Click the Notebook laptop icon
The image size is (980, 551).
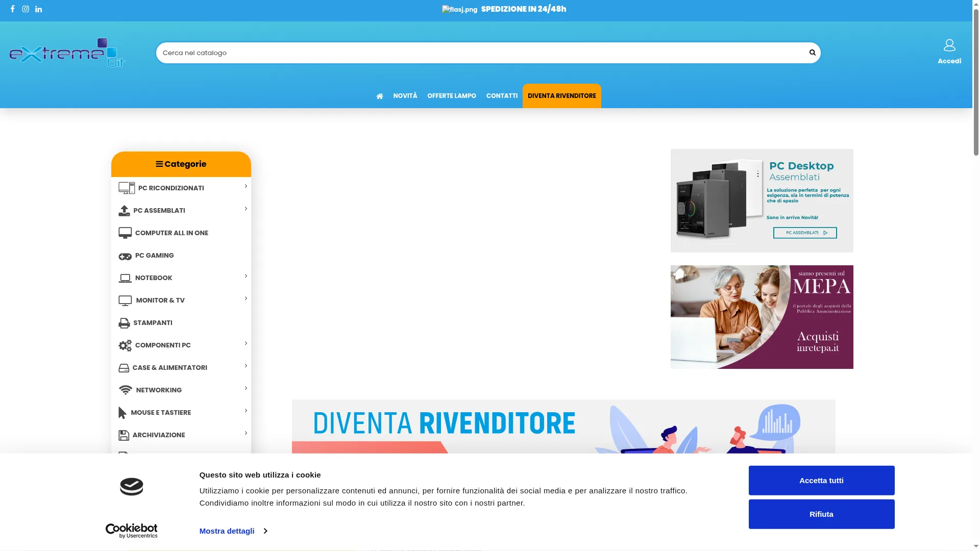tap(125, 278)
